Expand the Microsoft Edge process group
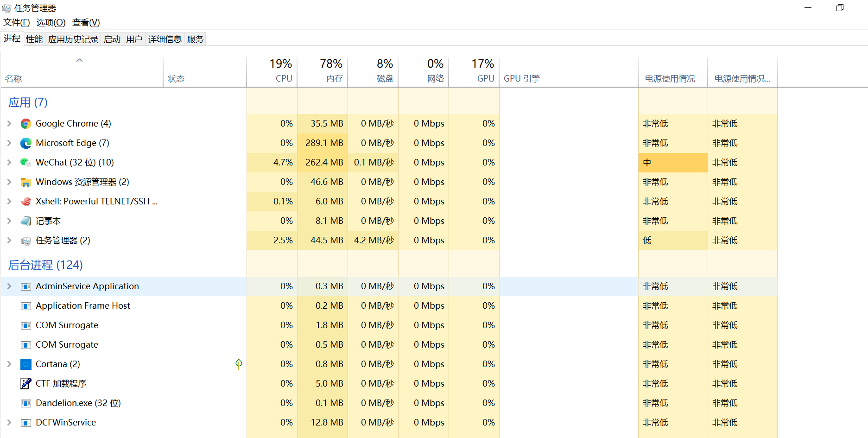 [9, 143]
